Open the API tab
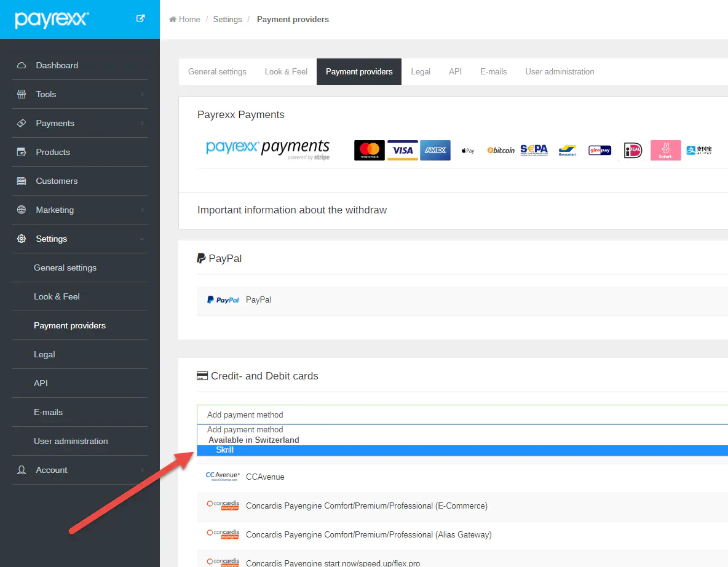Screen dimensions: 728x567 point(455,71)
